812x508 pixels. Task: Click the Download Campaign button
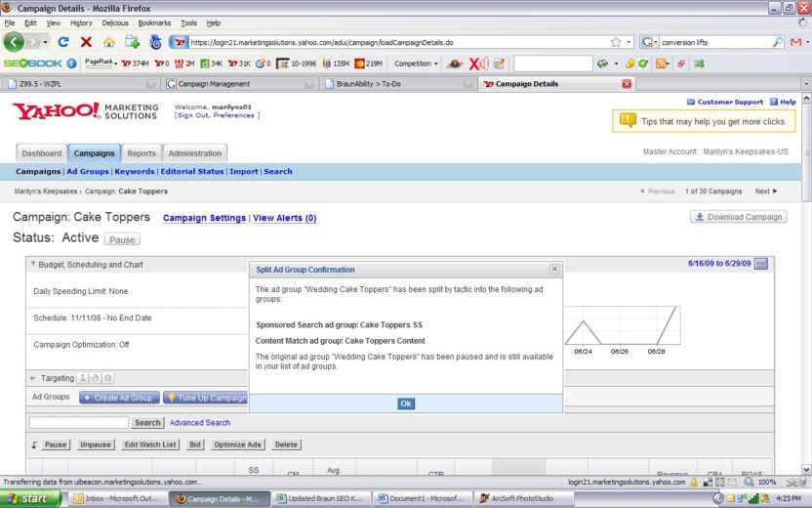click(x=739, y=217)
